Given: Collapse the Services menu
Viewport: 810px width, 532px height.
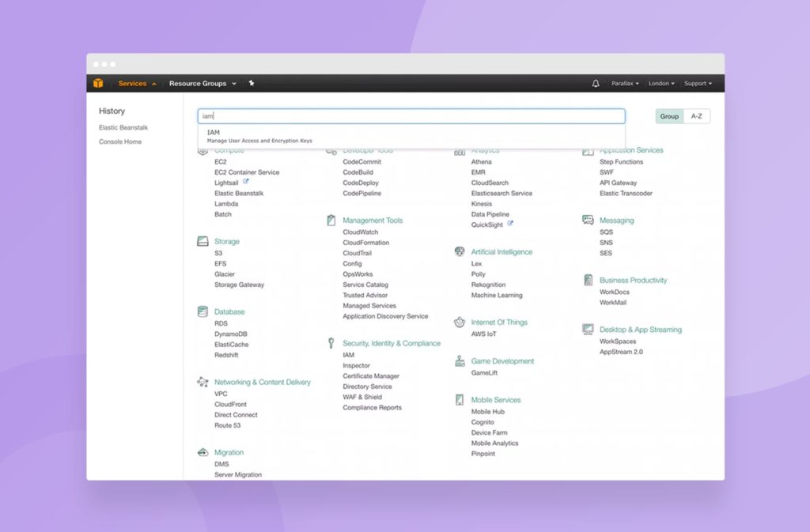Looking at the screenshot, I should tap(137, 83).
